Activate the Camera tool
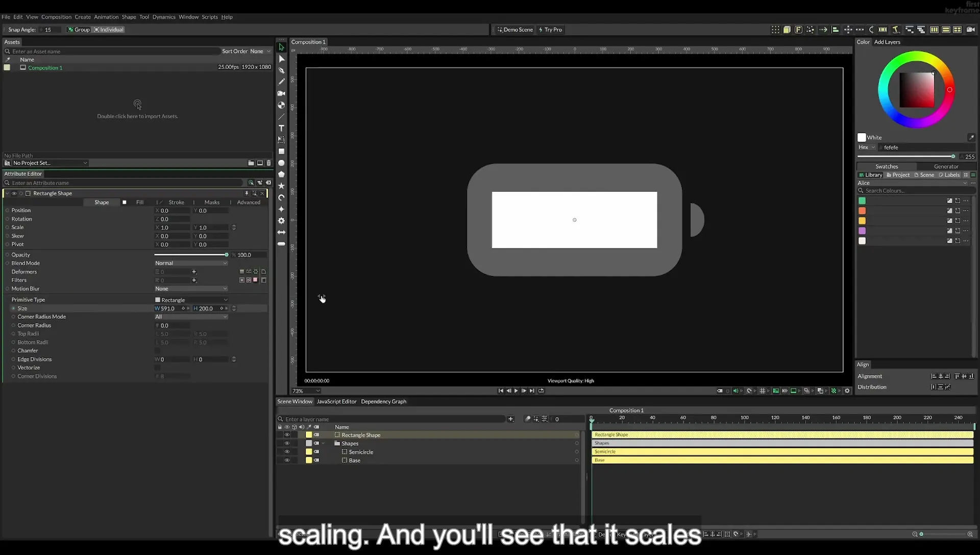Viewport: 980px width, 555px height. [281, 93]
